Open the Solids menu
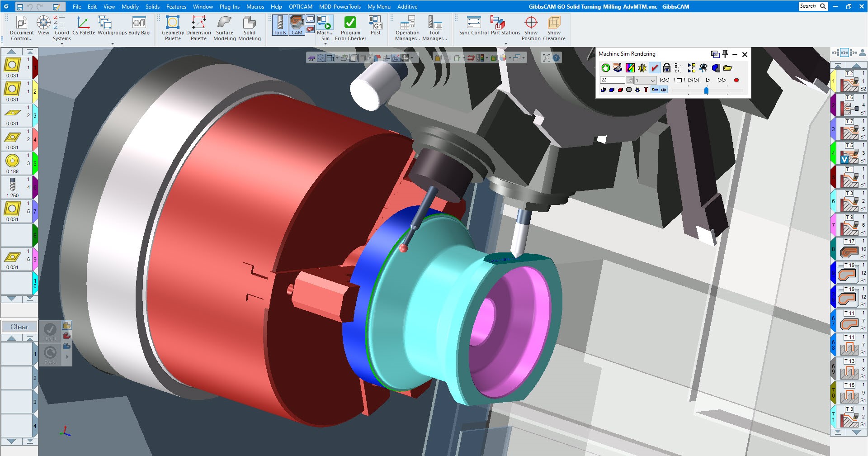This screenshot has height=456, width=868. [x=152, y=7]
